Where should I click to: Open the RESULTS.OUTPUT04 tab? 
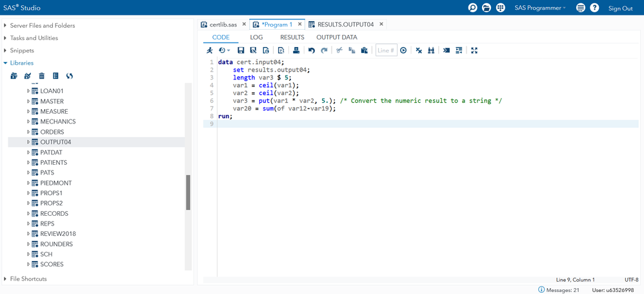[345, 25]
